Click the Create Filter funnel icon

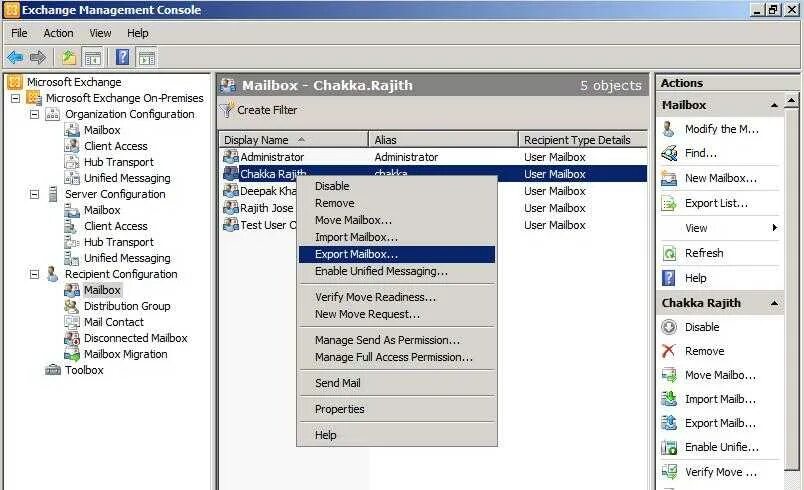[x=227, y=110]
